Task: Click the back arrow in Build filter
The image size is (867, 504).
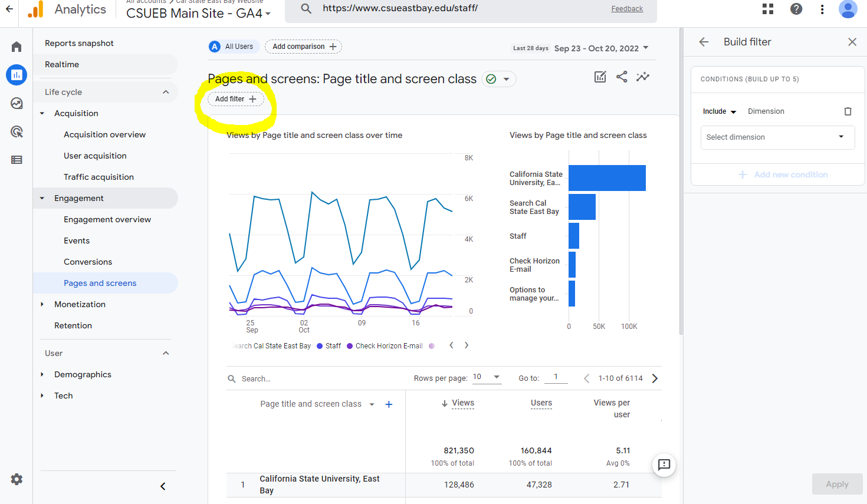Action: (704, 42)
